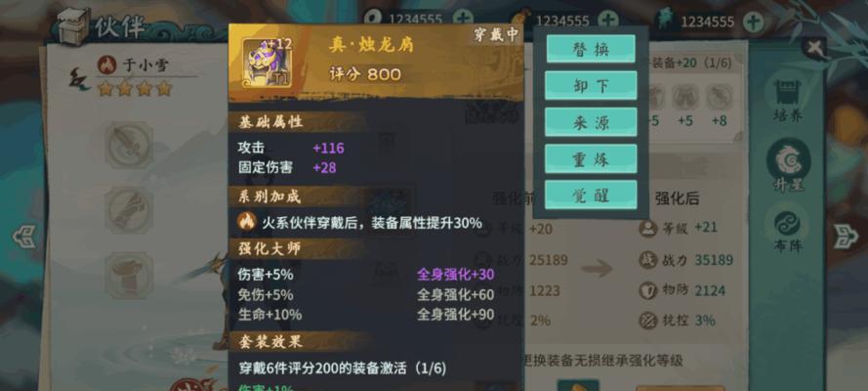Select the sword weapon equipment slot
Viewport: 868px width, 391px height.
pos(129,145)
